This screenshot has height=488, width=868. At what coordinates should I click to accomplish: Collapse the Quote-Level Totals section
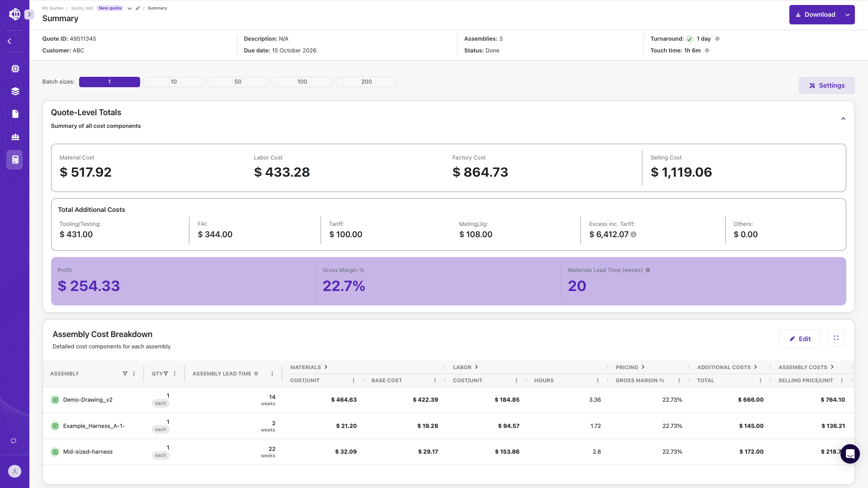[843, 119]
